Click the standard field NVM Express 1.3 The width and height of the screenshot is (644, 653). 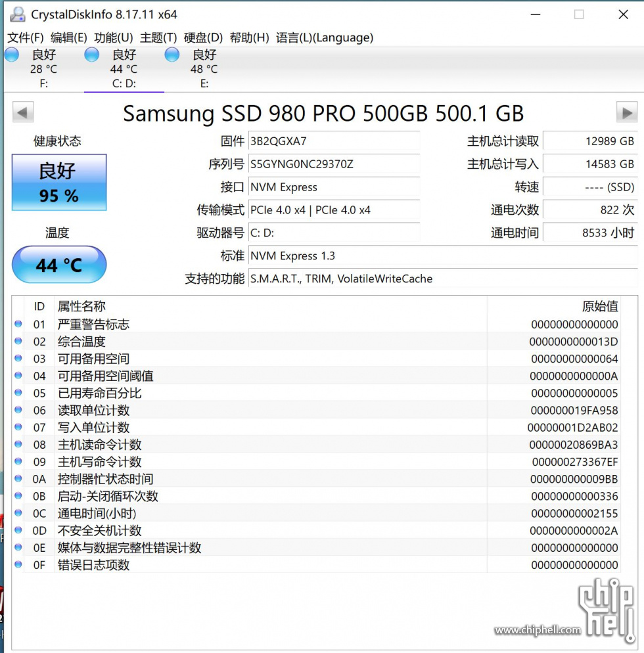[443, 256]
